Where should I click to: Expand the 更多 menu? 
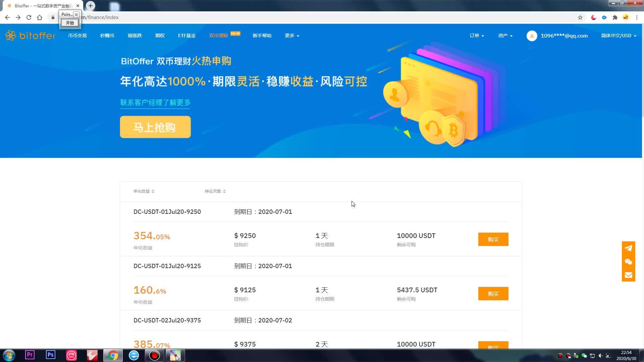point(292,36)
